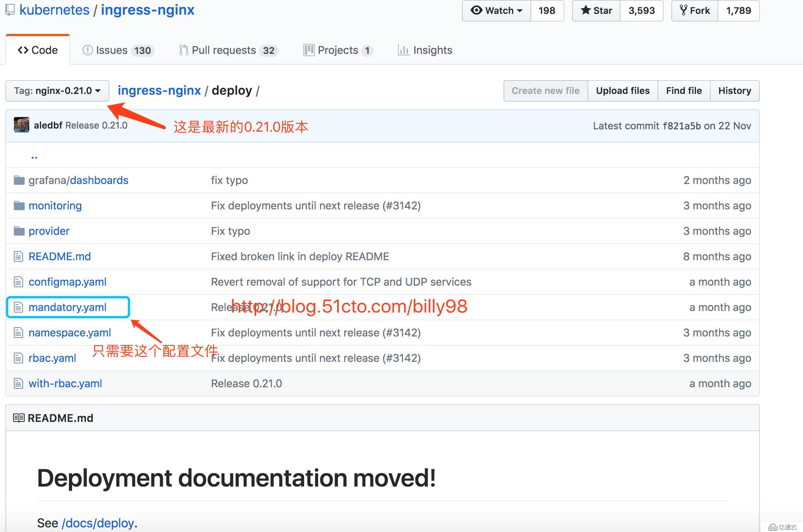803x532 pixels.
Task: Click the forks count 1,789
Action: click(x=739, y=10)
